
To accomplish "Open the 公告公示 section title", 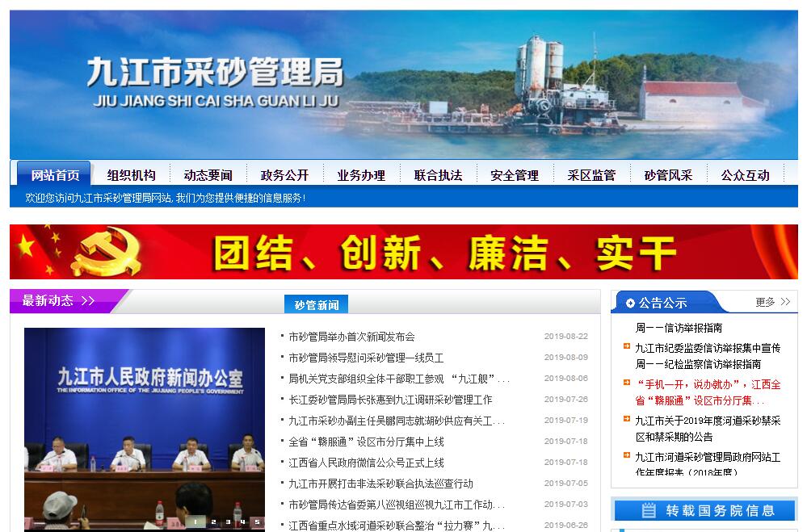I will click(x=662, y=303).
